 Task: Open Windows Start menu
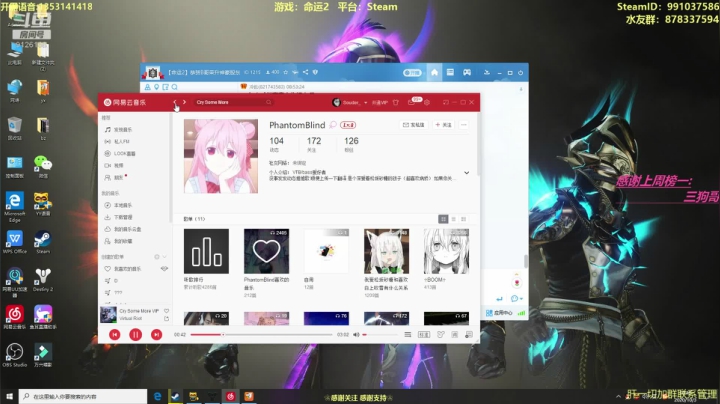(9, 396)
